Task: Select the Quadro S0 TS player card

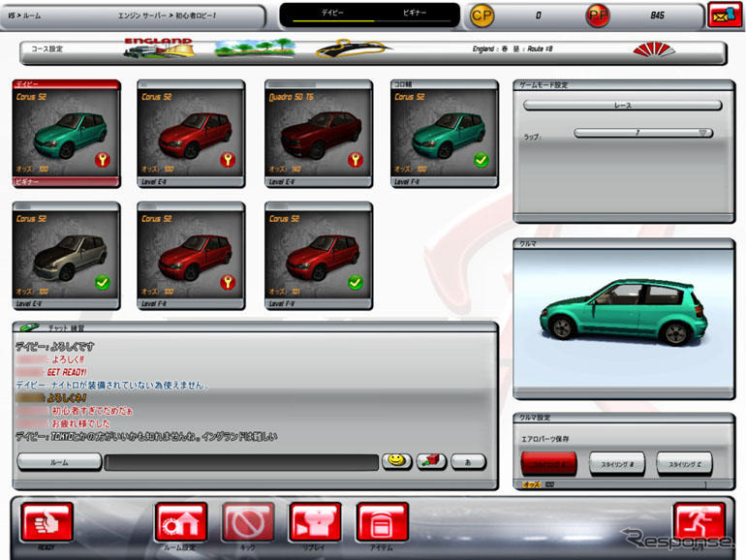Action: click(319, 134)
